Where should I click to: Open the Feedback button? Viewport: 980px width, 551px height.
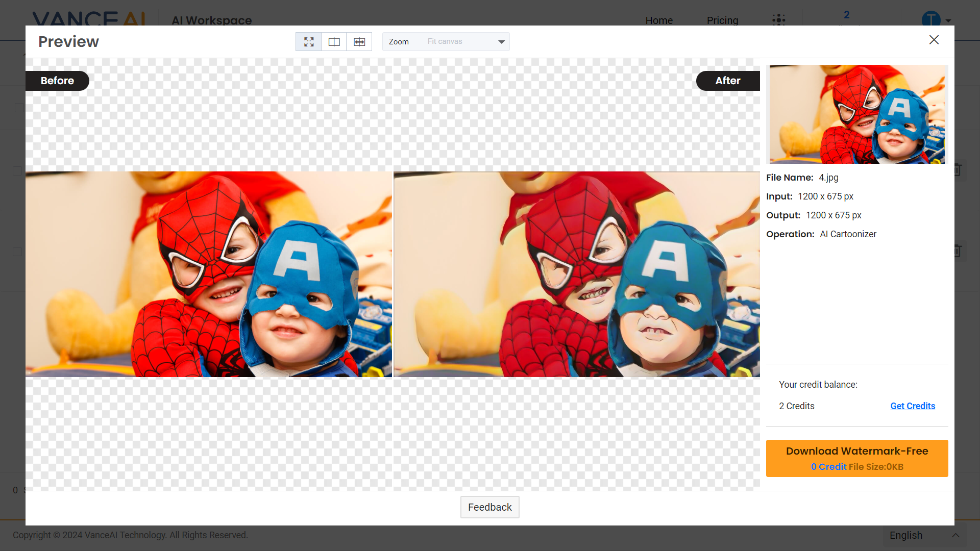click(489, 507)
